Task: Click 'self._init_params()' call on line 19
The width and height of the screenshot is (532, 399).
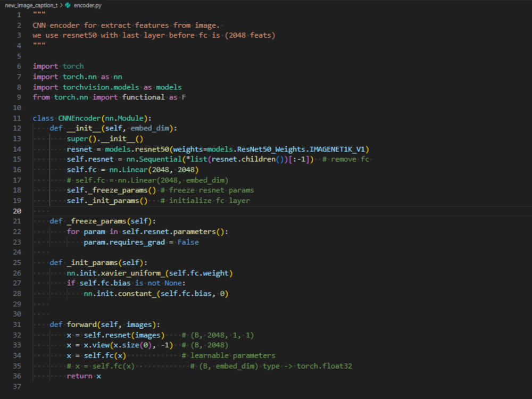Action: click(107, 201)
